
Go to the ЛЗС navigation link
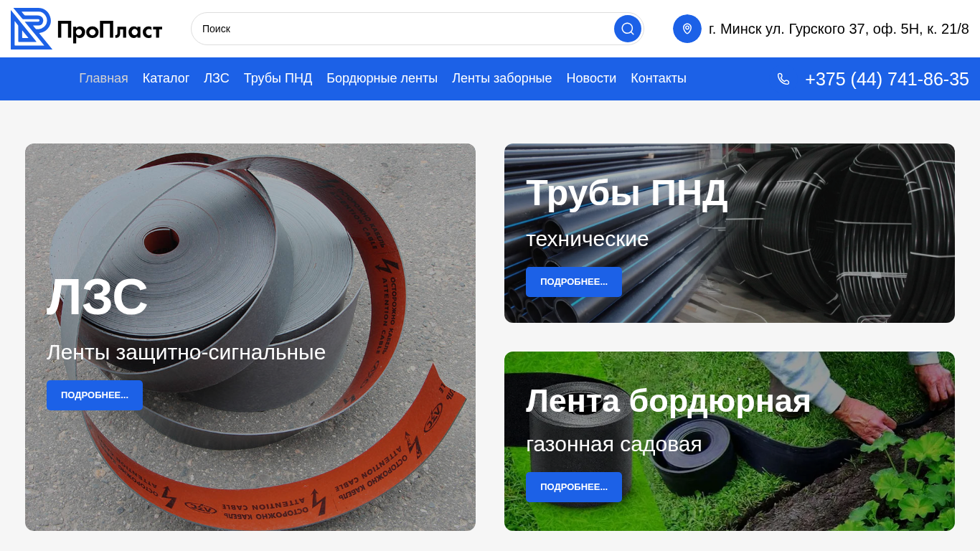point(216,78)
